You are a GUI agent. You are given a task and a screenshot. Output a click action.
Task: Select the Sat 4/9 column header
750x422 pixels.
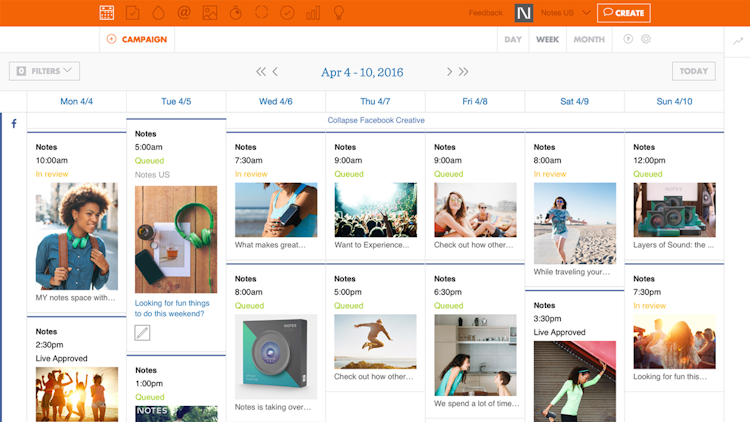[x=574, y=101]
